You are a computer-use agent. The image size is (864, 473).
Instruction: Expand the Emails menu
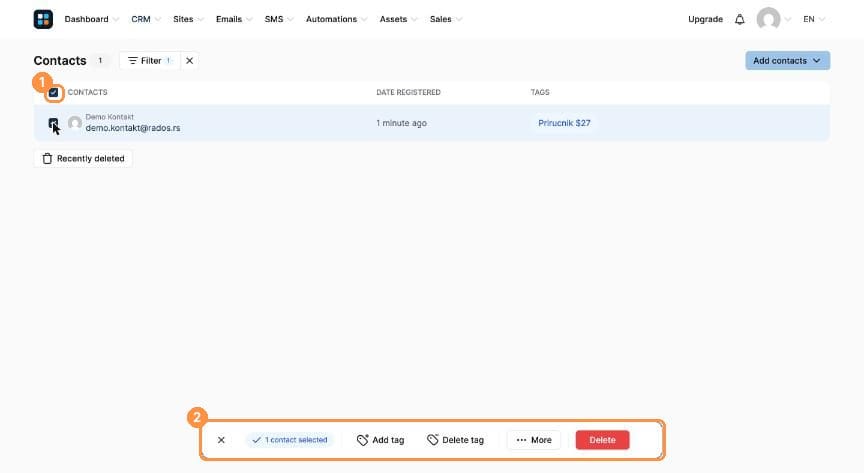pos(234,19)
